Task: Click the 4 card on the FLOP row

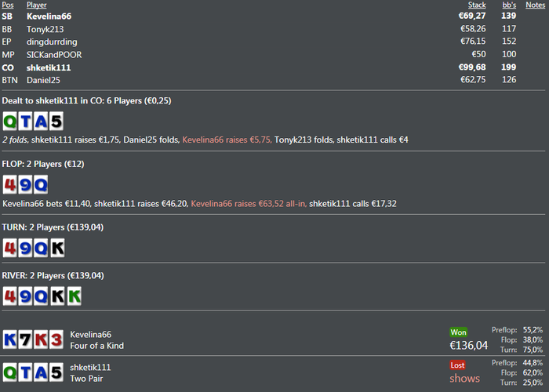Action: [10, 185]
